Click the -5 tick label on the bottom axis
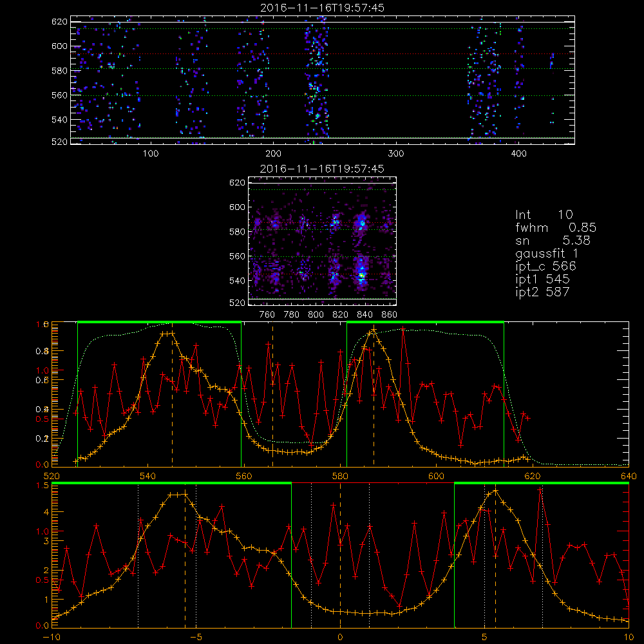This screenshot has width=644, height=644. [196, 638]
